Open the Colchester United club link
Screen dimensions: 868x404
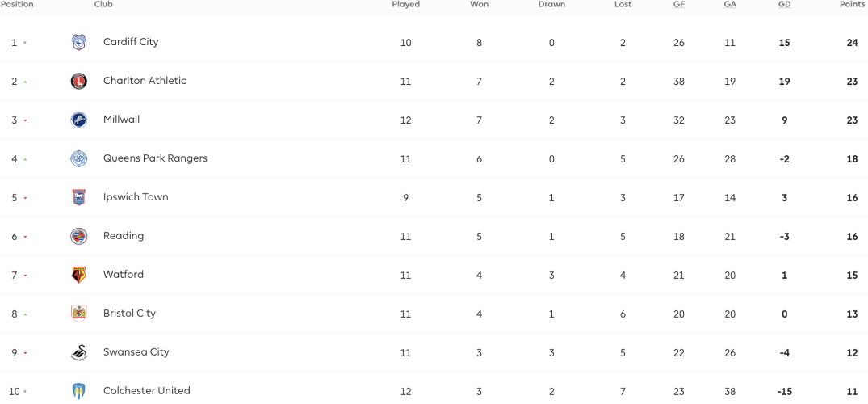tap(147, 391)
